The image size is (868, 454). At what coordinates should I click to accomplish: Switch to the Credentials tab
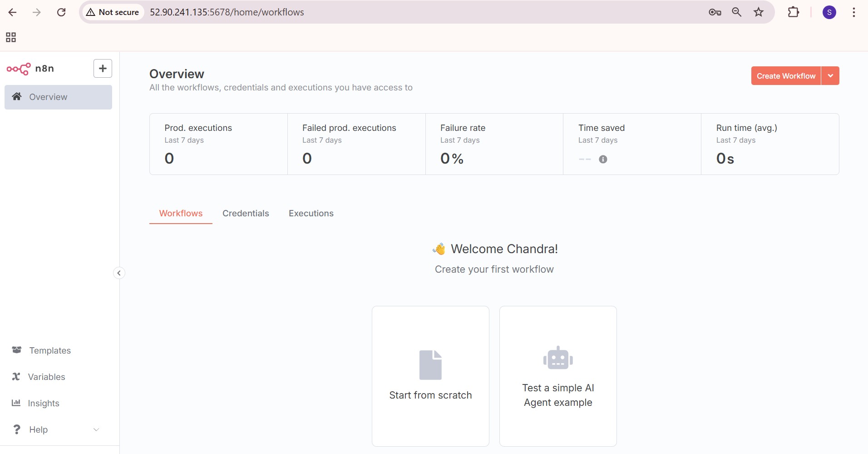pos(246,214)
